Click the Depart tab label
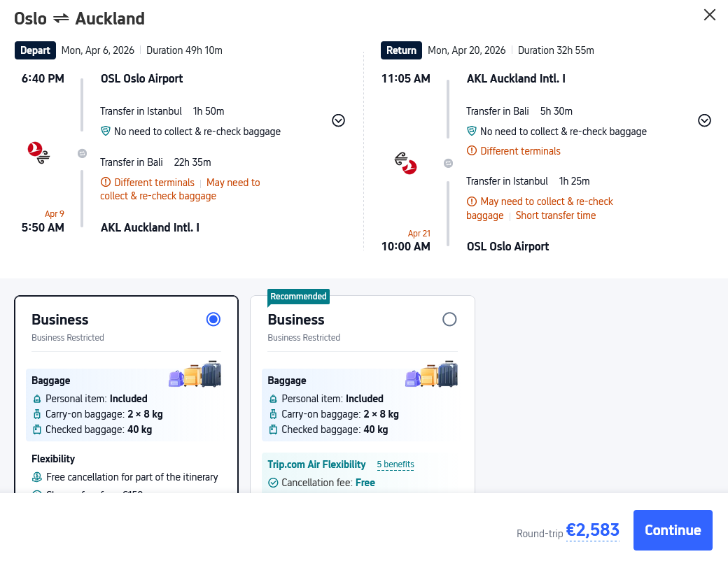 tap(35, 50)
